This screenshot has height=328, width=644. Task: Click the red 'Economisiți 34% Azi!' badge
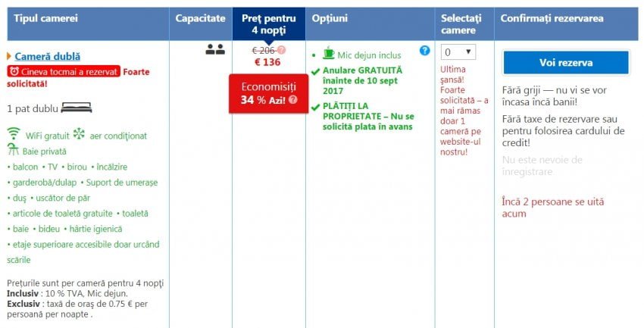tap(268, 93)
